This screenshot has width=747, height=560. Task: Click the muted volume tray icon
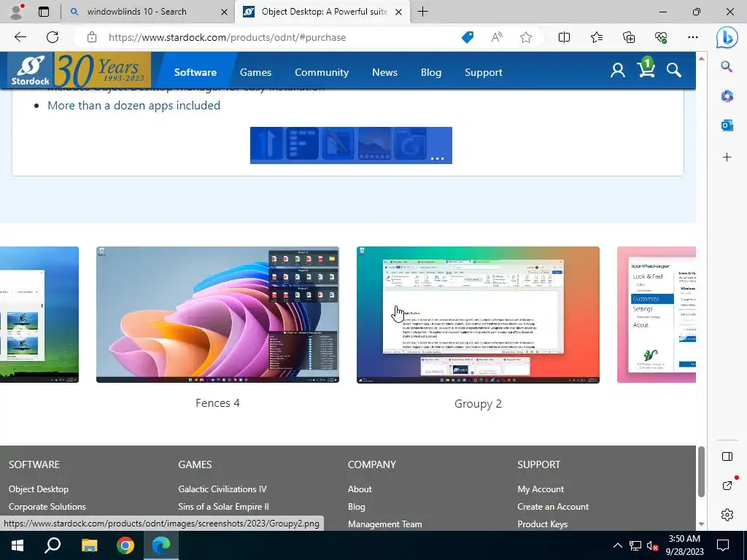[x=653, y=545]
